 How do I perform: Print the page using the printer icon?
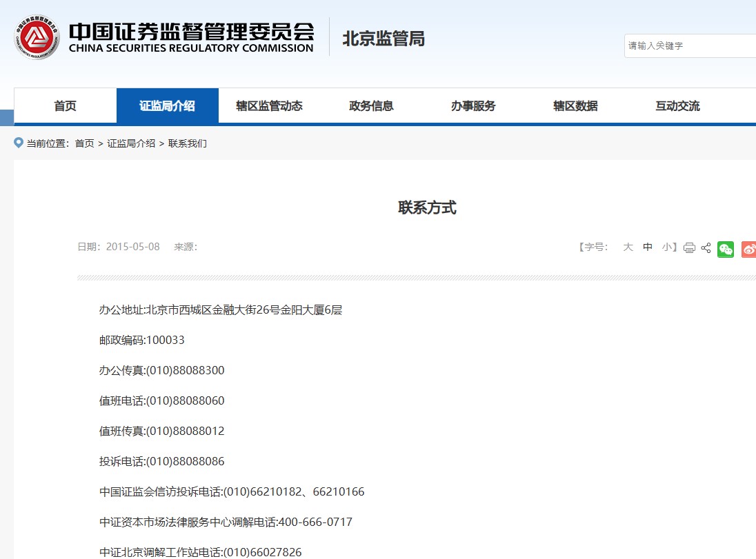pyautogui.click(x=689, y=247)
